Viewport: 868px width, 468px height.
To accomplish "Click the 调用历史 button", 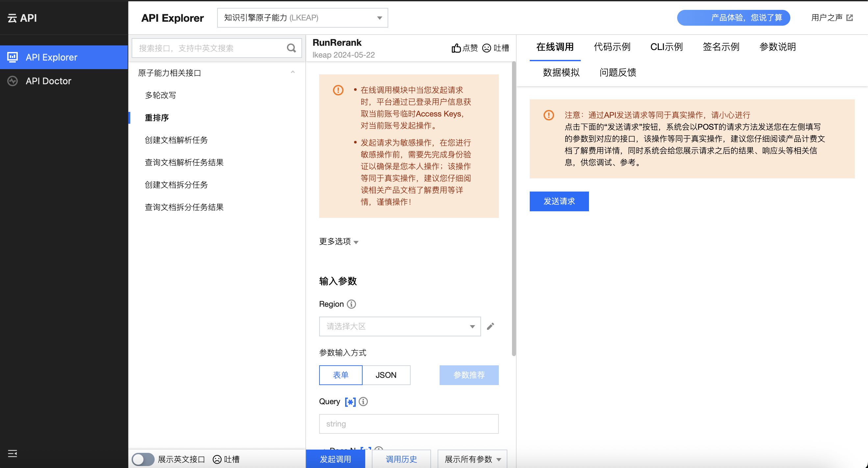I will 401,459.
